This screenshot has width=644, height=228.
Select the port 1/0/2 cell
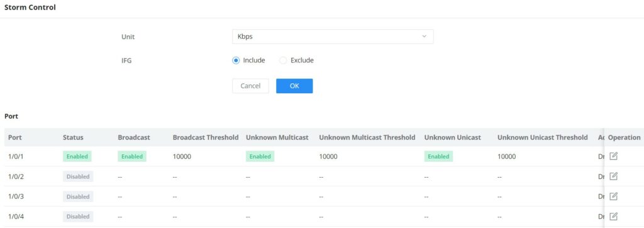click(x=16, y=176)
